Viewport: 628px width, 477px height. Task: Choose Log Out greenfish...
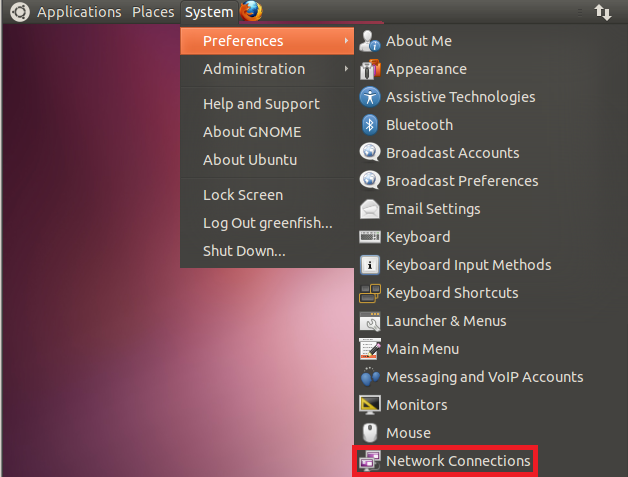[x=267, y=223]
